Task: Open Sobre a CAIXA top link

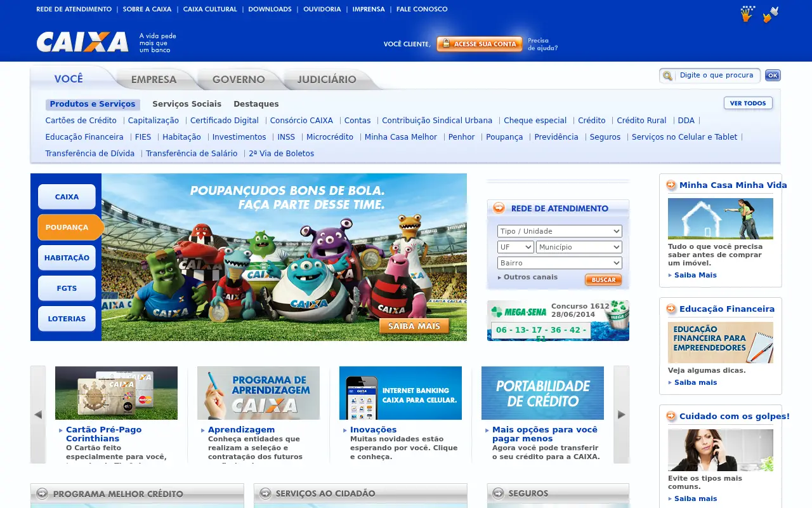Action: (x=147, y=9)
